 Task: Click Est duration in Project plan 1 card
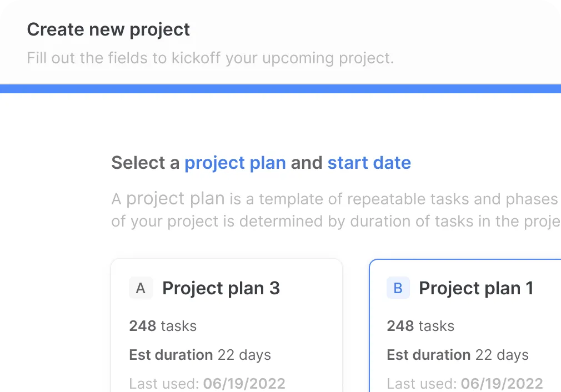(x=458, y=355)
